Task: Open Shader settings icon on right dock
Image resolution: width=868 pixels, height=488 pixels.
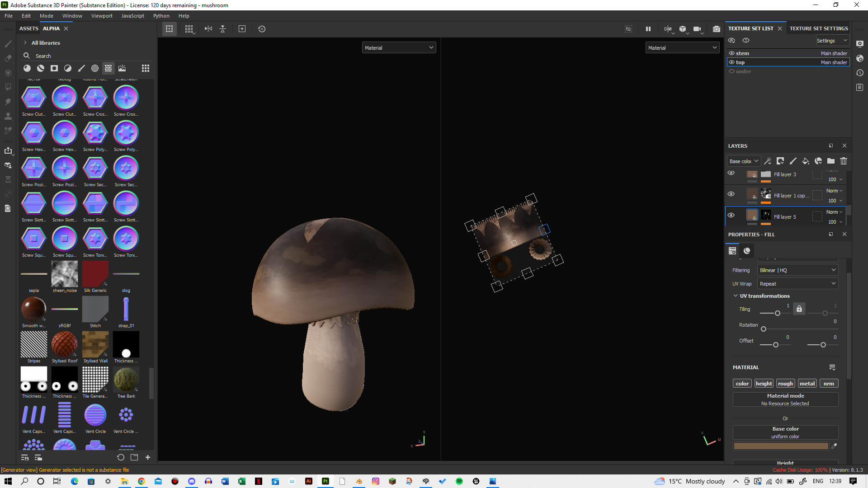Action: point(860,58)
